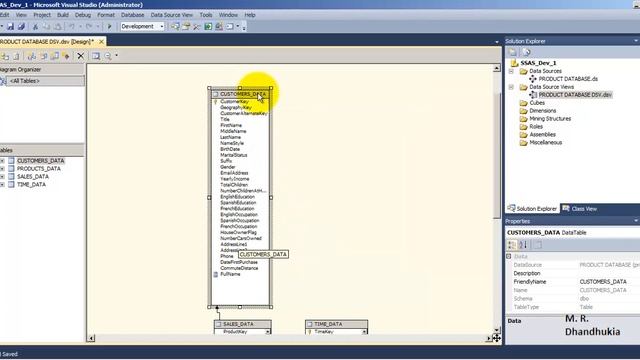Select the Dimensions folder in Solution Explorer
This screenshot has height=360, width=640.
pyautogui.click(x=542, y=111)
